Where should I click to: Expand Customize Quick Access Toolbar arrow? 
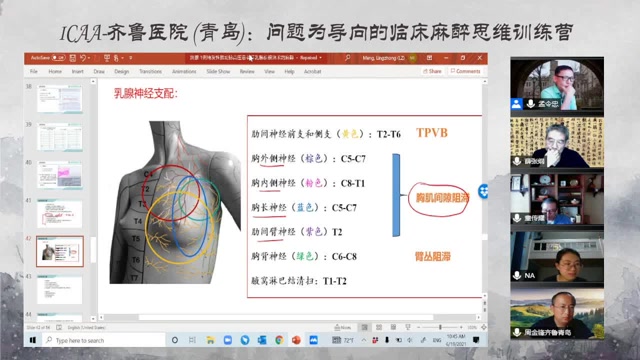[131, 58]
